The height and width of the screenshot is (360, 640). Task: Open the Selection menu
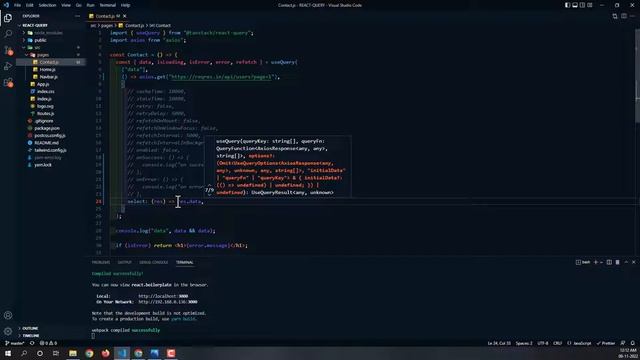pyautogui.click(x=47, y=5)
